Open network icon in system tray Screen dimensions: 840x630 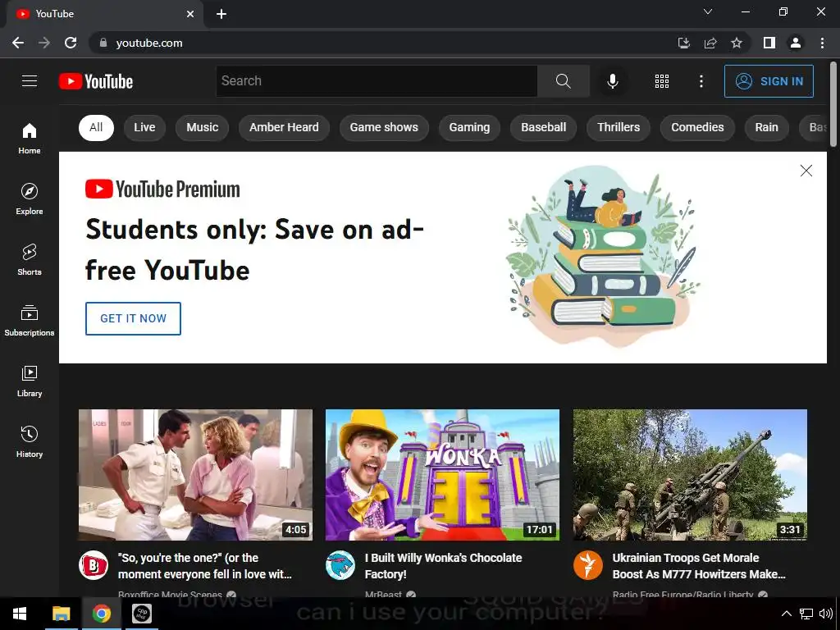click(806, 614)
